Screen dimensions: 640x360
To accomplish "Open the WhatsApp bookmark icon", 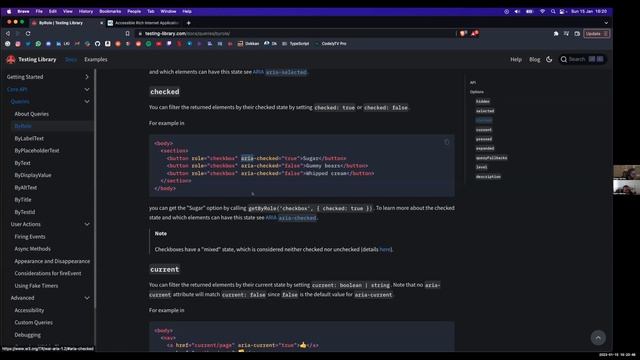I will tap(38, 44).
